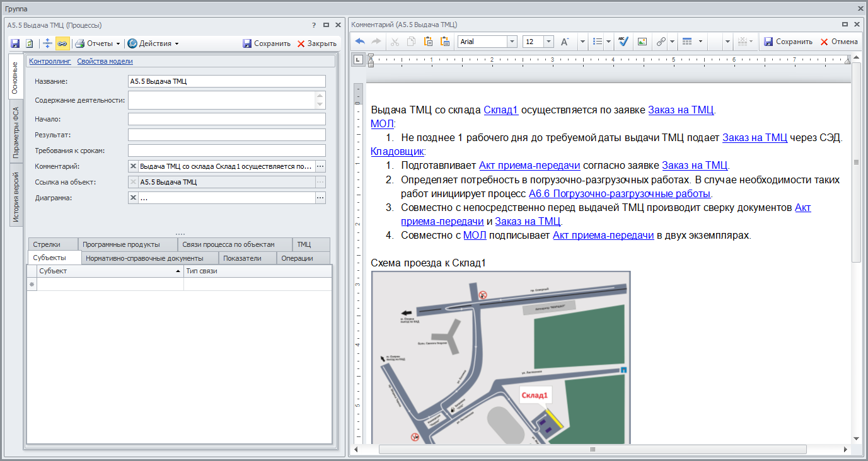The height and width of the screenshot is (461, 868).
Task: Click the undo arrow in comment editor
Action: pos(360,42)
